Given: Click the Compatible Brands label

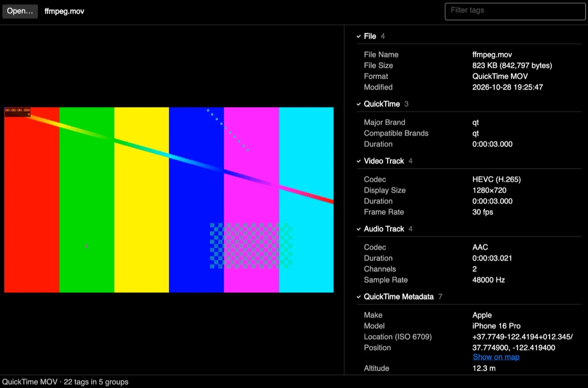Looking at the screenshot, I should point(396,133).
